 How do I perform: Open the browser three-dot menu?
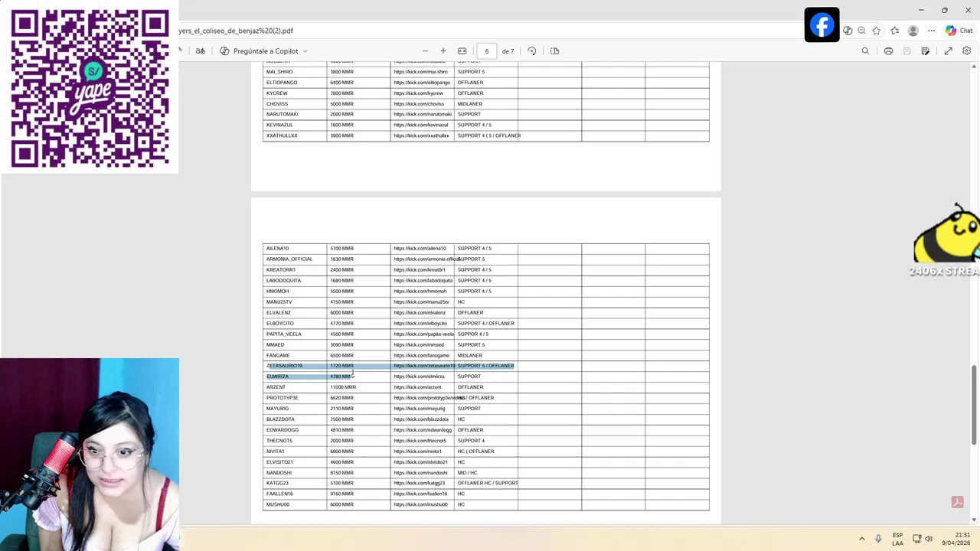point(932,31)
